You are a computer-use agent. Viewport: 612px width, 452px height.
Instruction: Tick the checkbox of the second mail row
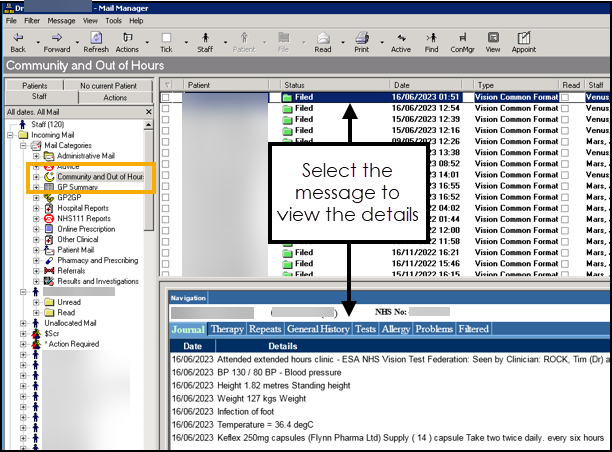tap(166, 107)
